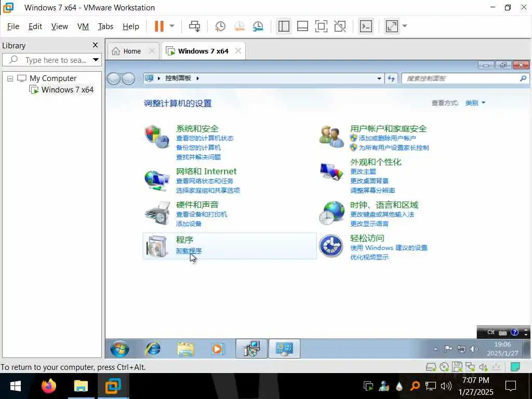Open Windows Media Player in guest taskbar
The image size is (532, 399).
pos(217,349)
